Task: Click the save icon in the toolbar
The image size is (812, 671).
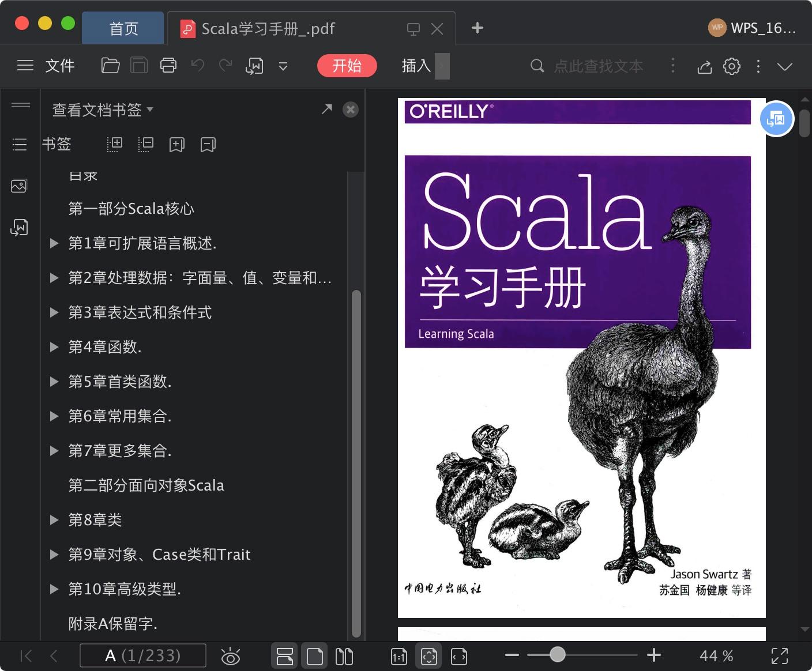Action: click(139, 66)
